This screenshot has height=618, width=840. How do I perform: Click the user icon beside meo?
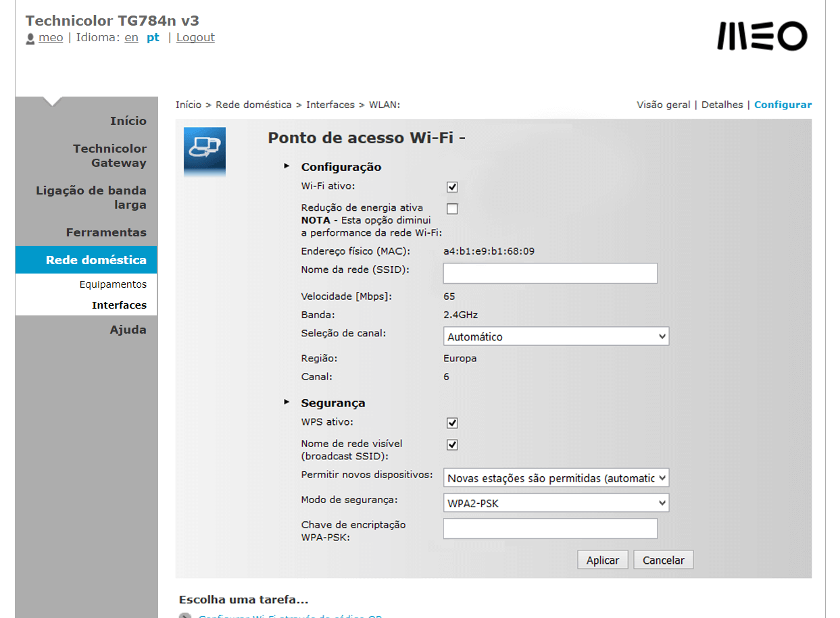[30, 38]
